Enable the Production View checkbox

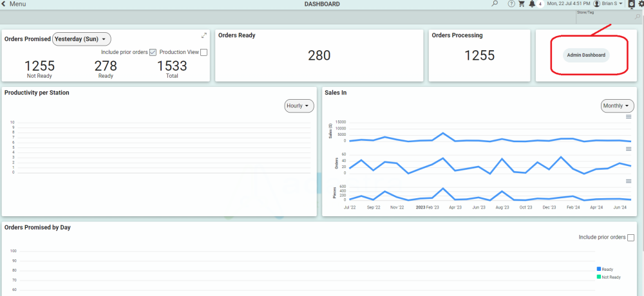click(204, 52)
